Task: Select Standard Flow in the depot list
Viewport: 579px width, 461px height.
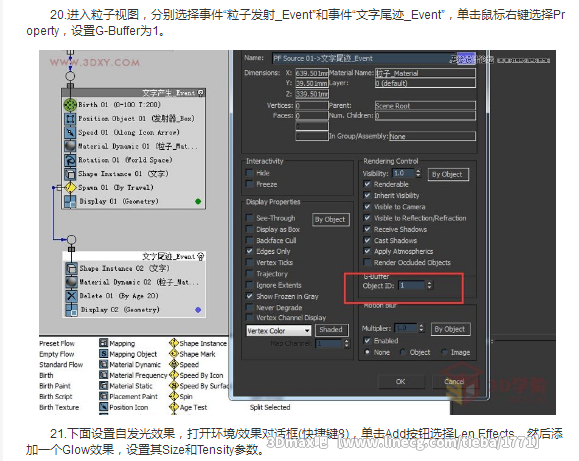Action: point(61,365)
